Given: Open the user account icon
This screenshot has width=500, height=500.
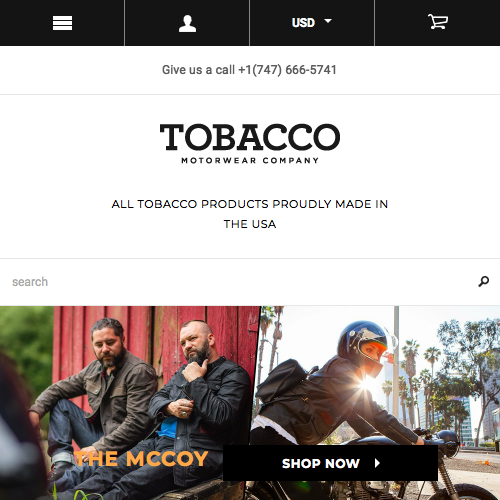Looking at the screenshot, I should point(187,23).
